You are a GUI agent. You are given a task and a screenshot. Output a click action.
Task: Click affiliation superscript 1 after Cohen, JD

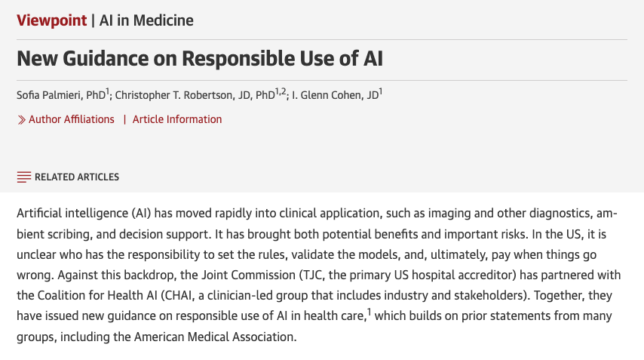381,91
